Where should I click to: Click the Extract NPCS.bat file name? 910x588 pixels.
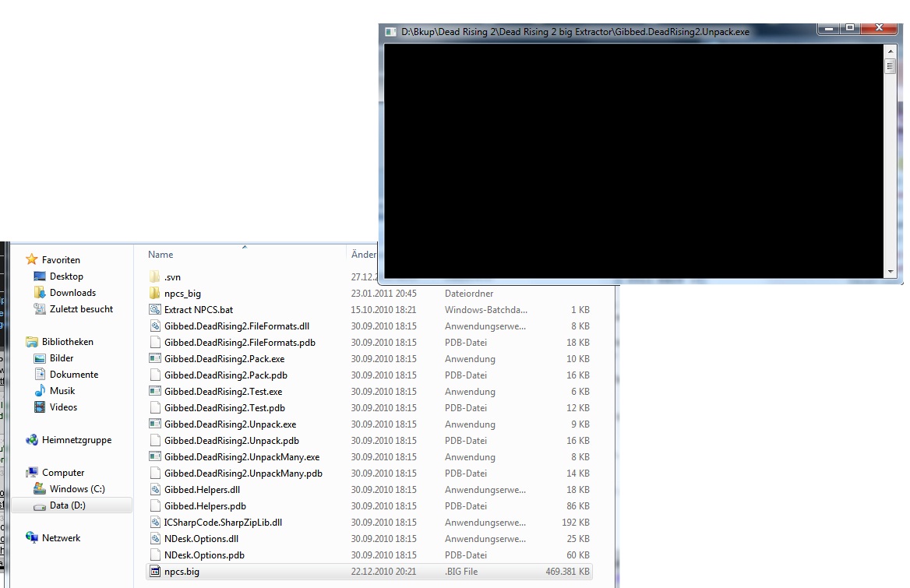click(199, 310)
